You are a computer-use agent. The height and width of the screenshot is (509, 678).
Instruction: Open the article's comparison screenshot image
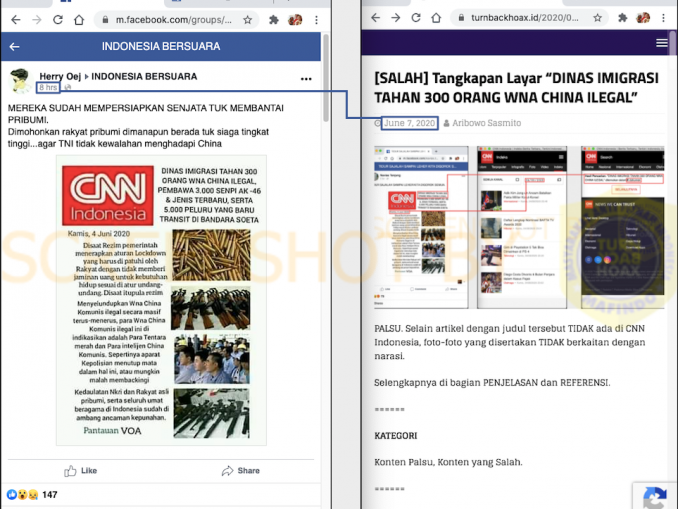coord(519,227)
